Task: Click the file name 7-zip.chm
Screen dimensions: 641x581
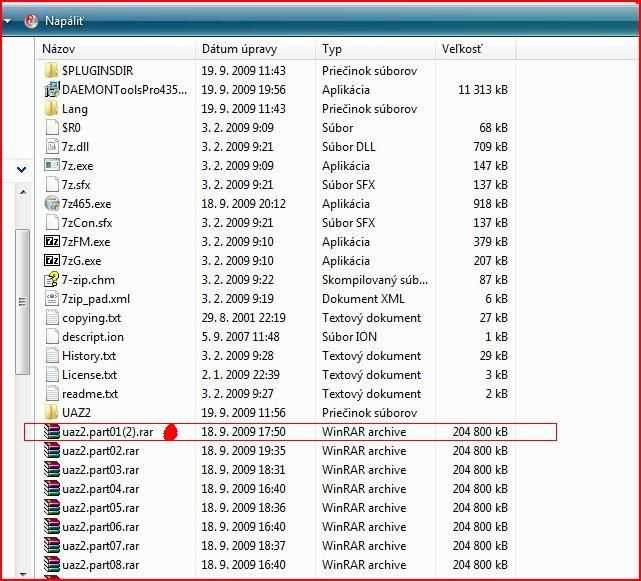Action: point(88,280)
